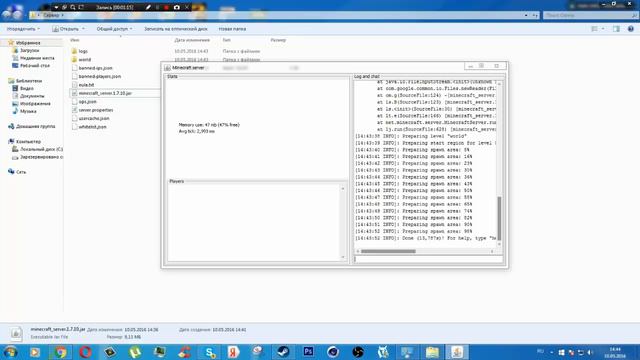Toggle the Explorer preview pane icon
The height and width of the screenshot is (360, 640).
[616, 29]
